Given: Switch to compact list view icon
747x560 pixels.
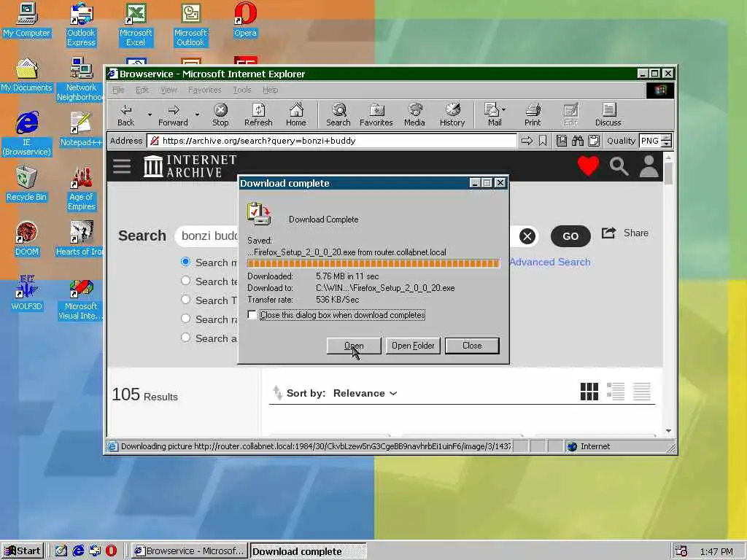Looking at the screenshot, I should pos(642,392).
